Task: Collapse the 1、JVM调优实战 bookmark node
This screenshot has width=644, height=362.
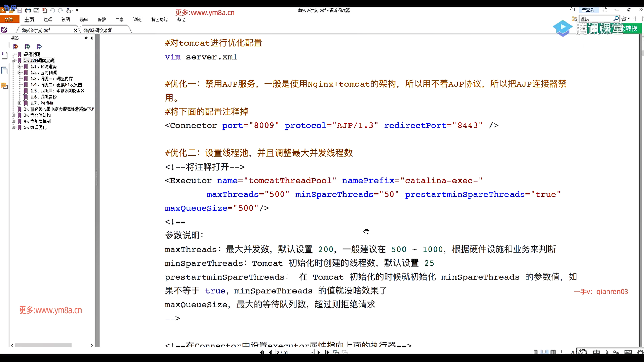Action: tap(13, 60)
